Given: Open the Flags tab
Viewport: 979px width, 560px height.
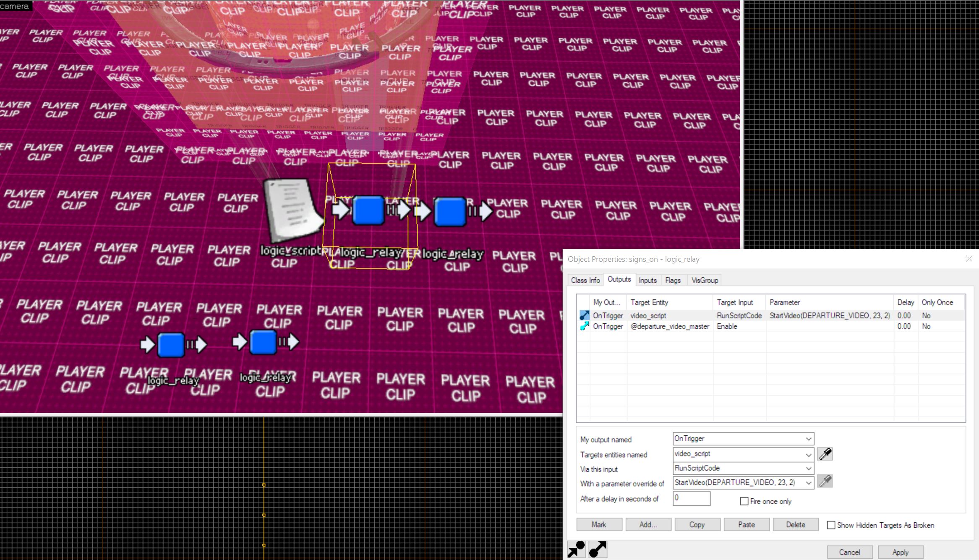Looking at the screenshot, I should pos(673,280).
